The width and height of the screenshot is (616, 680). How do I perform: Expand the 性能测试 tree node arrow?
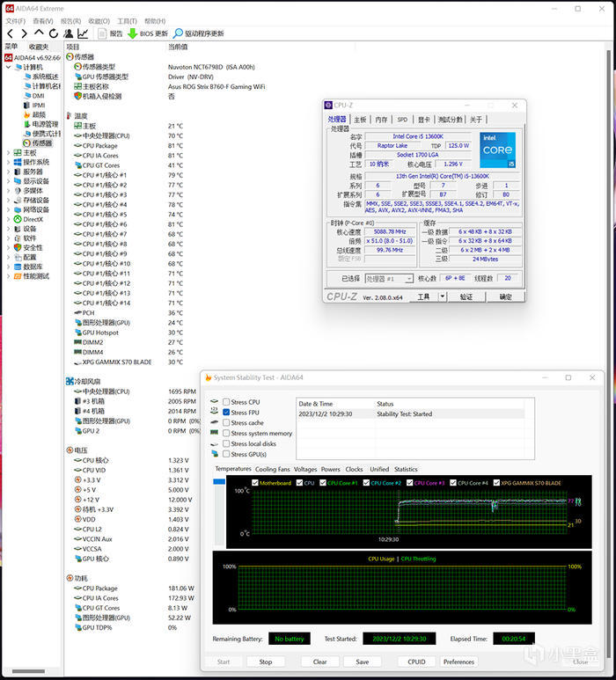8,276
